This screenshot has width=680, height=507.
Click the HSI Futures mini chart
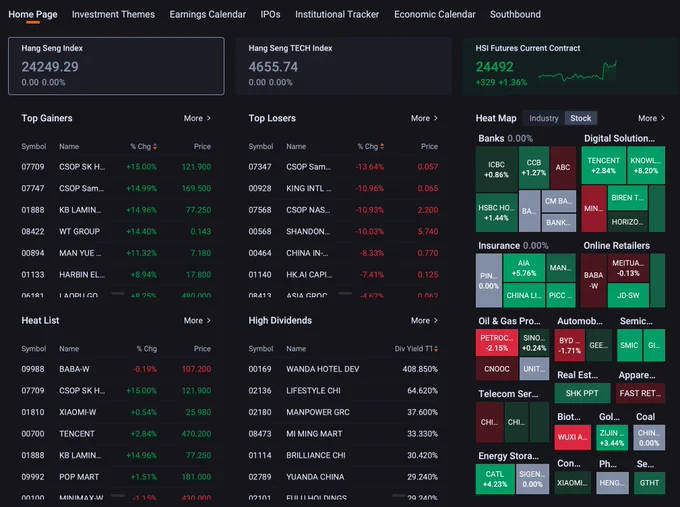pyautogui.click(x=577, y=72)
